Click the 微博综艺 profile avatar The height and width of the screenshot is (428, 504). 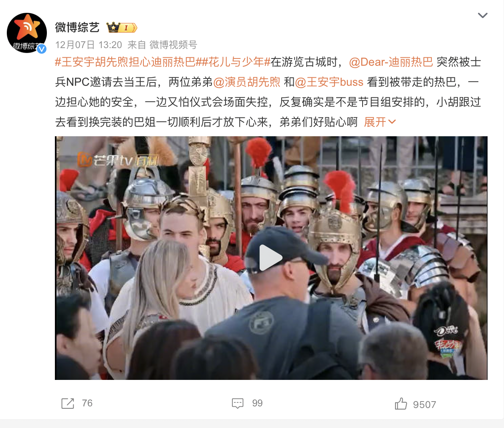pyautogui.click(x=27, y=33)
